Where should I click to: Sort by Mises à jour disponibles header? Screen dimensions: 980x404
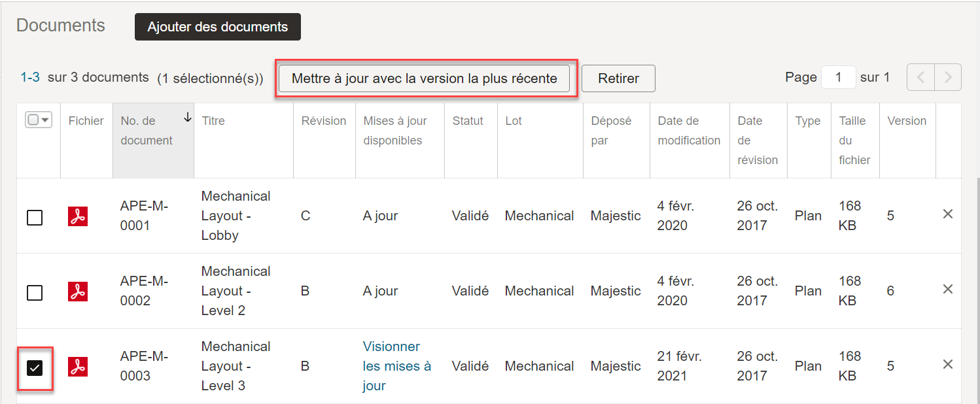pyautogui.click(x=395, y=131)
